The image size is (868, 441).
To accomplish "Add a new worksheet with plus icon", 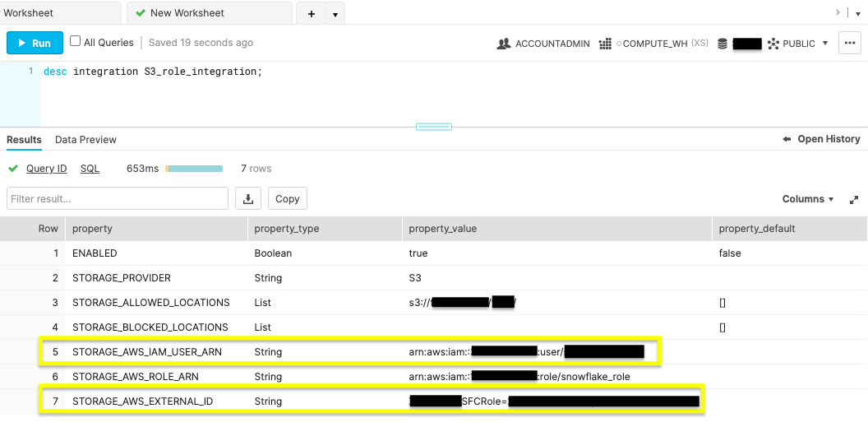I will click(311, 14).
